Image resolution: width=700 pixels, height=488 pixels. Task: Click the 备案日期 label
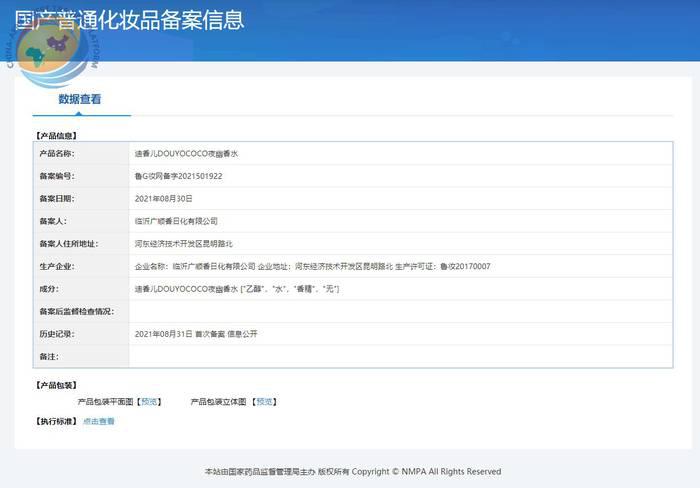[57, 199]
